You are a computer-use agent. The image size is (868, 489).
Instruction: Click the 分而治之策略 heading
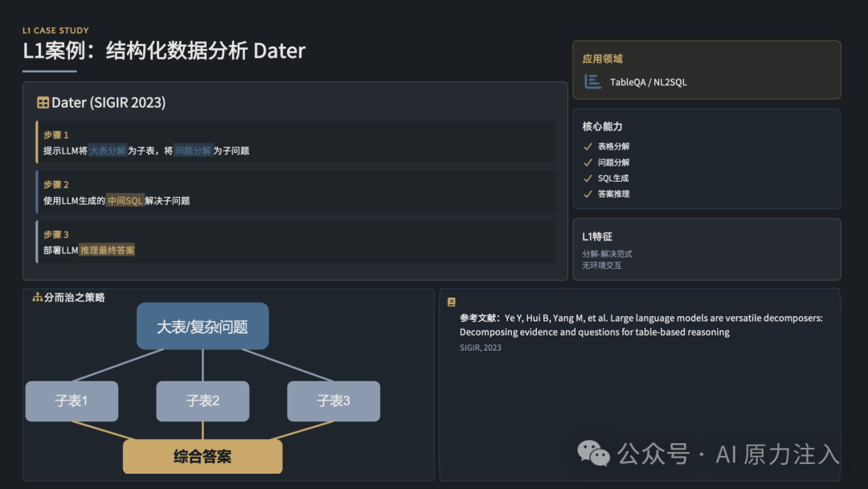[x=74, y=298]
